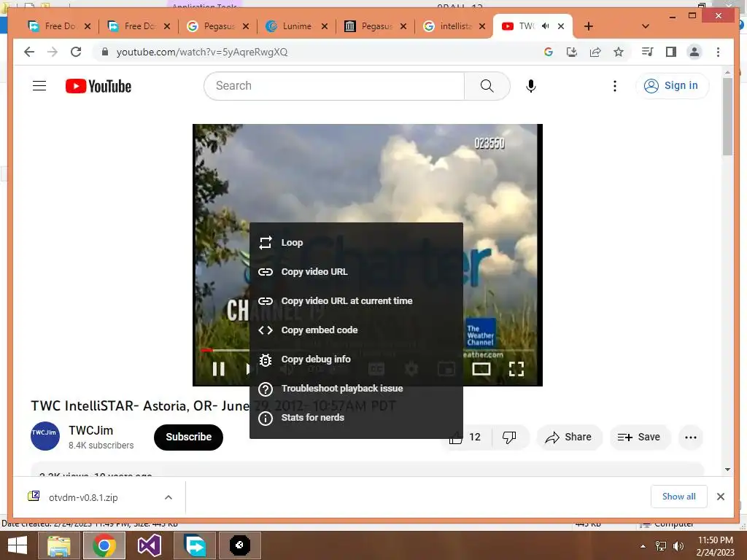Click the share page icon in address bar

point(595,52)
